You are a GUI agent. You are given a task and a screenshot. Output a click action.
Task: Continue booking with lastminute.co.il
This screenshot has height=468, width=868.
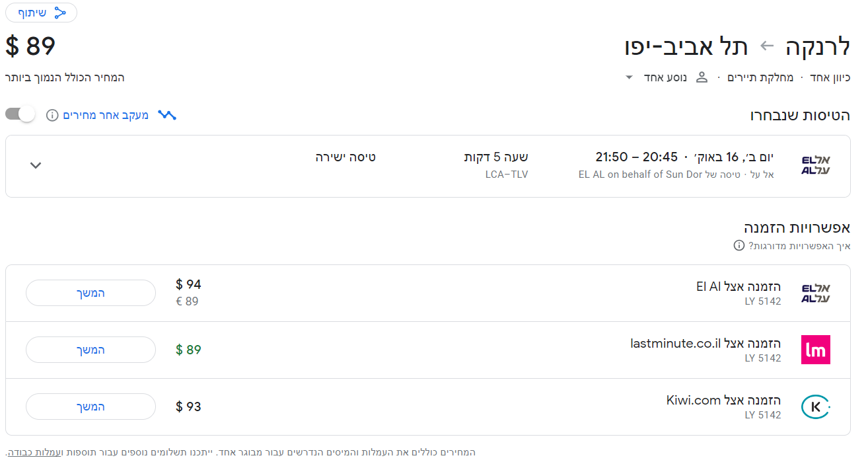pos(90,350)
